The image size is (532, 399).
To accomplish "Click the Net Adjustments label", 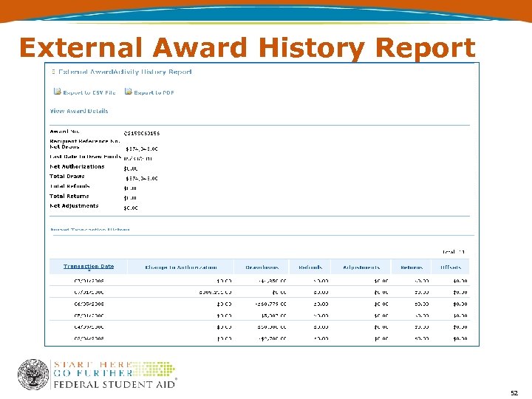I will (74, 205).
